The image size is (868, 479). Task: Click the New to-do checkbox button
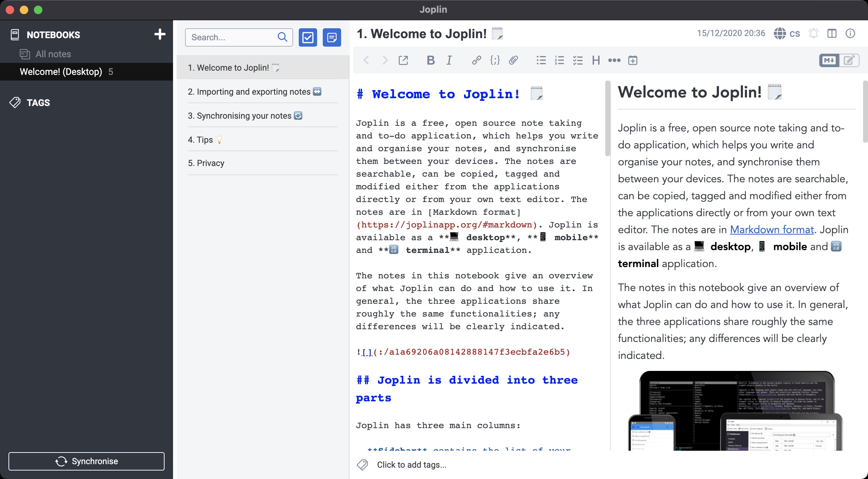[x=308, y=37]
